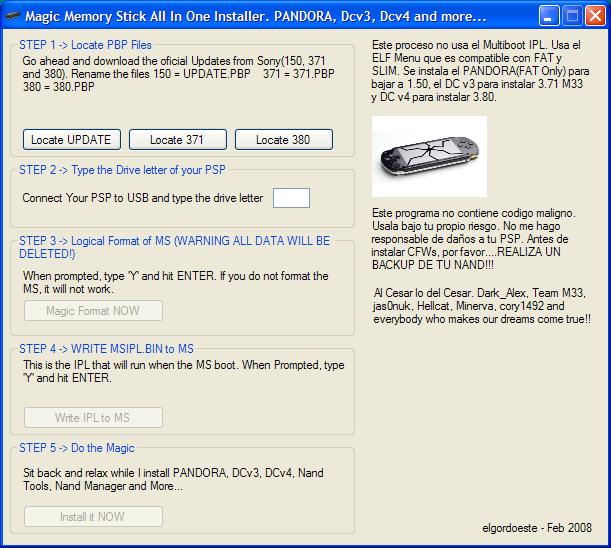
Task: Minimize the Magic Memory Stick window
Action: tap(549, 16)
